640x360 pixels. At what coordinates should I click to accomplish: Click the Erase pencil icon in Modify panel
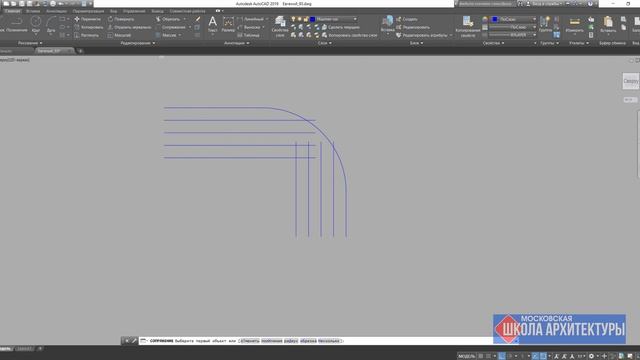(198, 19)
